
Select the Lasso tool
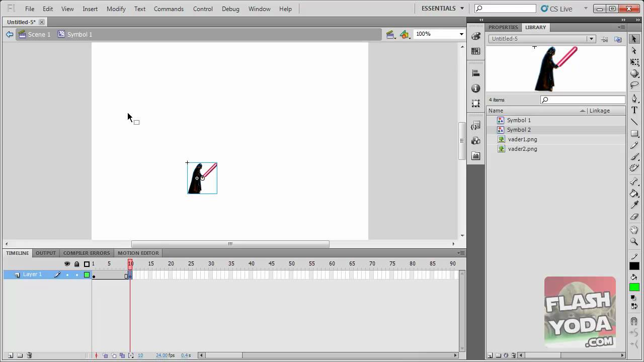(x=634, y=85)
